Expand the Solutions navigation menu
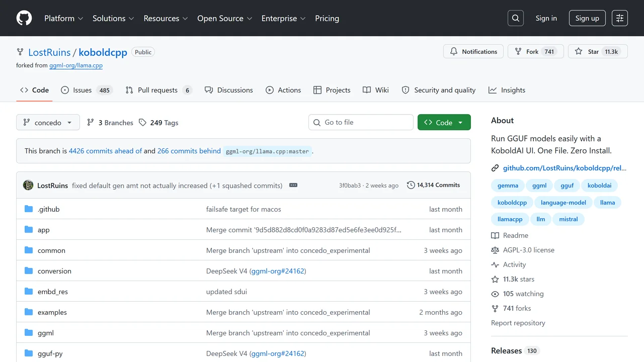Screen dimensions: 644x362 point(113,18)
